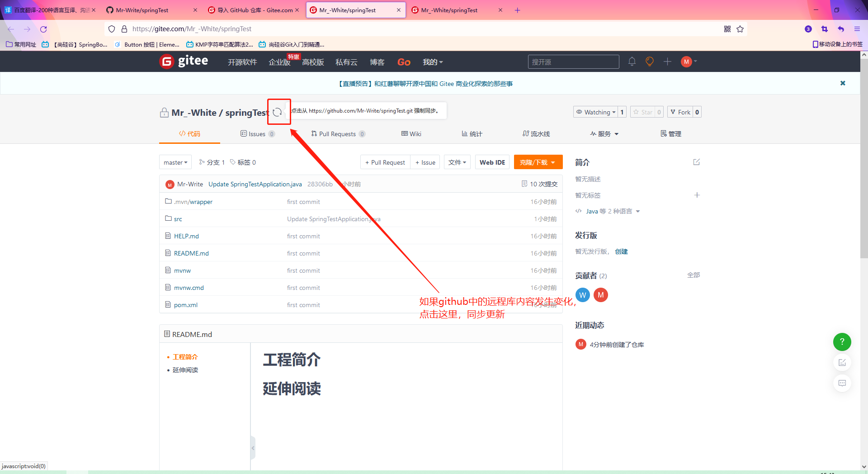Click the 企业版 menu item
Viewport: 868px width, 474px height.
click(279, 62)
